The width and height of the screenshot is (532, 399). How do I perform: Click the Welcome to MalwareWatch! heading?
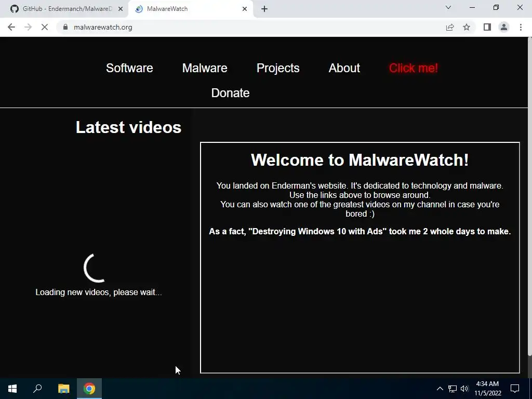360,160
